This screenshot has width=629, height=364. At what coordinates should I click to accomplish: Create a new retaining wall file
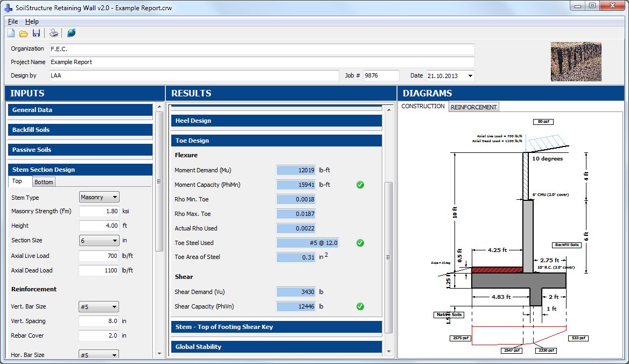pos(10,32)
